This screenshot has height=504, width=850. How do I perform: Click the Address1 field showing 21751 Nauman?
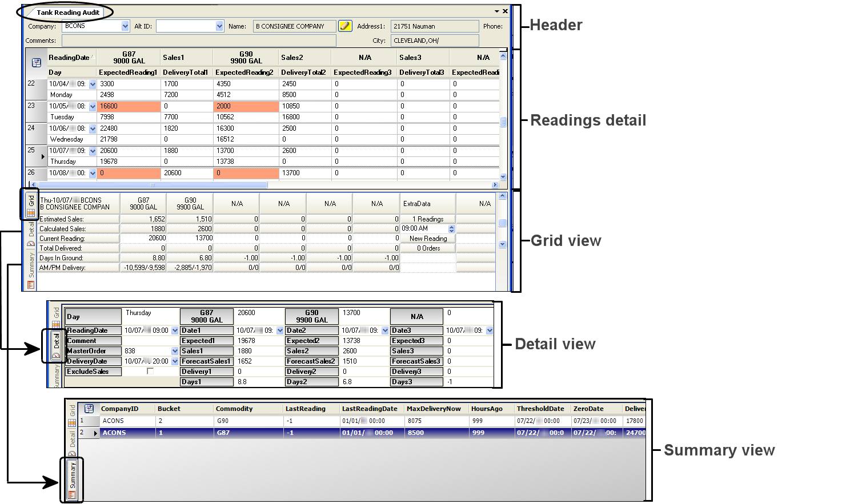tap(435, 26)
